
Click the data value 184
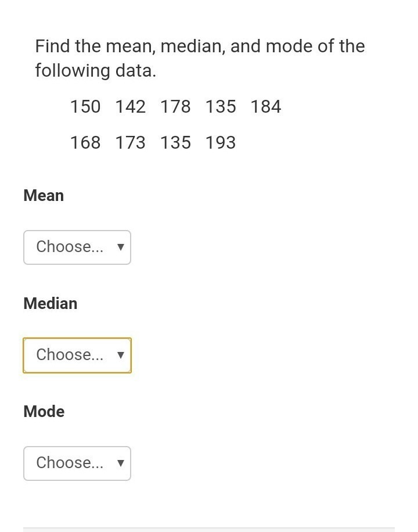tap(266, 107)
